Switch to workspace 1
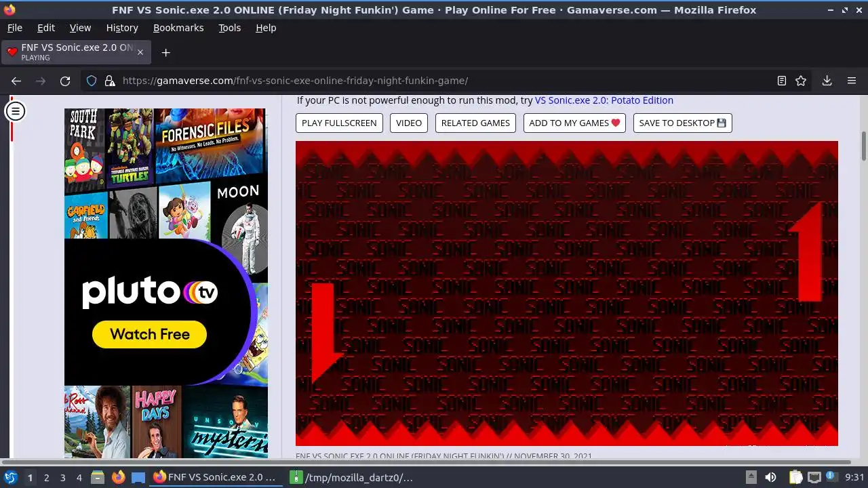The image size is (868, 488). tap(30, 477)
